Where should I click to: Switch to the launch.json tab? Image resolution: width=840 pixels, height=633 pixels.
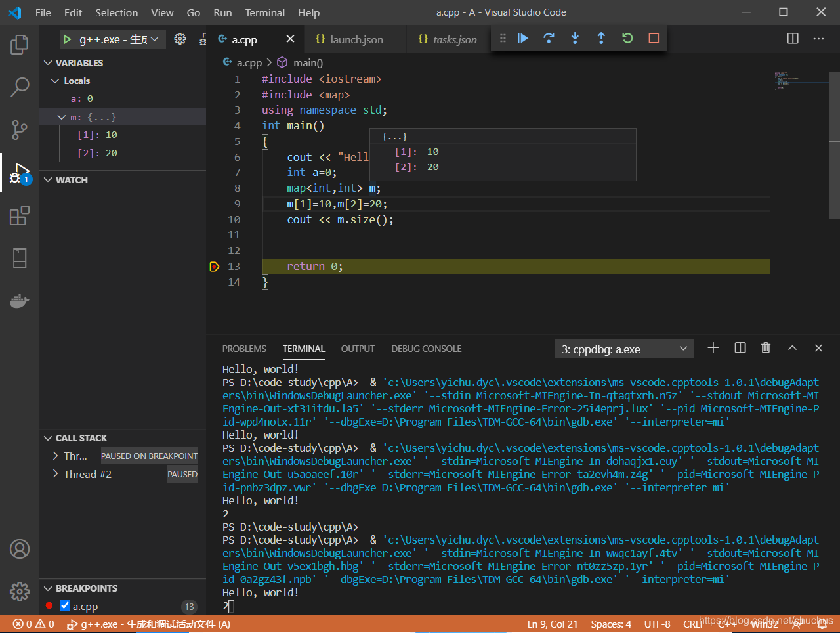click(x=356, y=39)
